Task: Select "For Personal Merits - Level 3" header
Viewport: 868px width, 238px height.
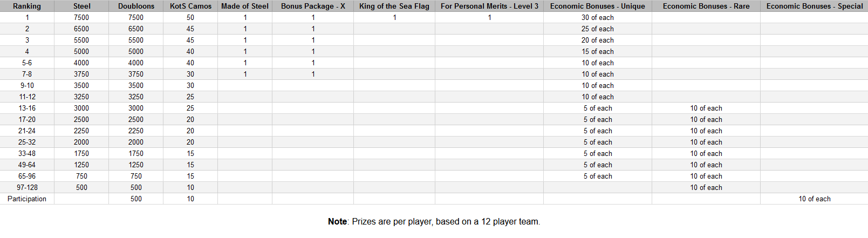Action: pos(489,6)
